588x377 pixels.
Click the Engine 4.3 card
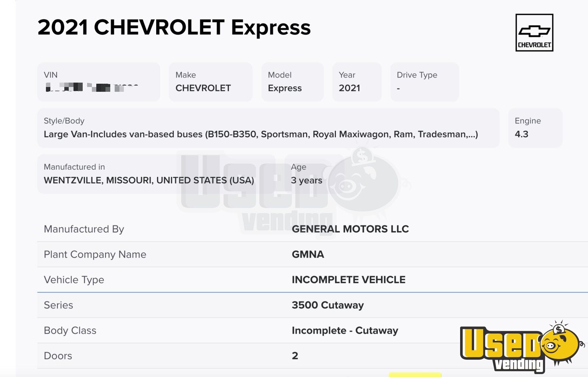(x=535, y=128)
